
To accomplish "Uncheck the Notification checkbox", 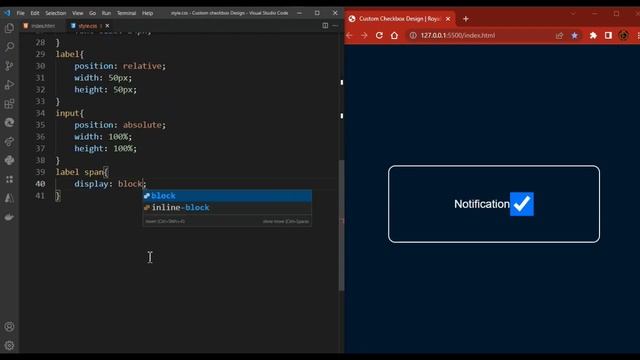I will click(522, 204).
